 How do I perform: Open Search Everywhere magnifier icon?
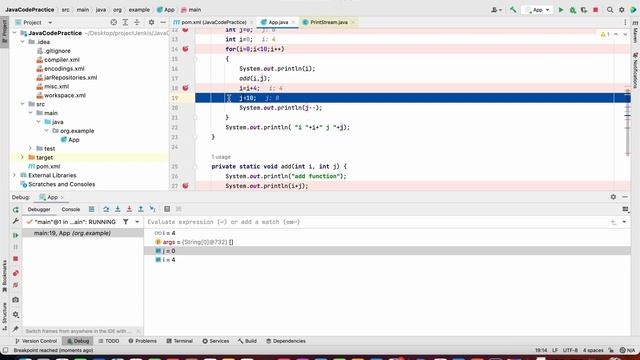610,9
